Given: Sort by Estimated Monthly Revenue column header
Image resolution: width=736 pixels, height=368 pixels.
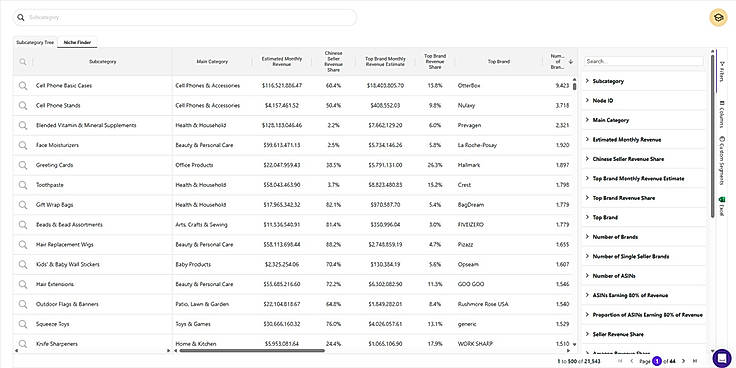Looking at the screenshot, I should tap(282, 61).
